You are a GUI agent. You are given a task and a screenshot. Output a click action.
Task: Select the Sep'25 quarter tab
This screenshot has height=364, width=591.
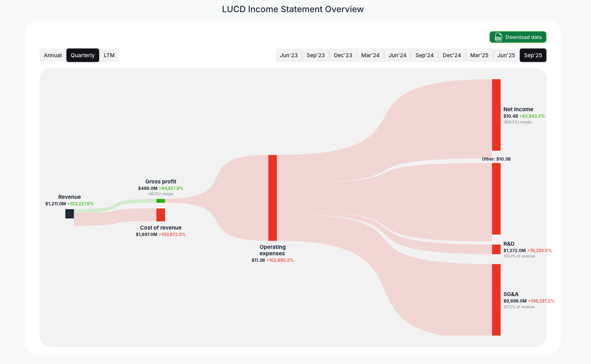pyautogui.click(x=533, y=55)
